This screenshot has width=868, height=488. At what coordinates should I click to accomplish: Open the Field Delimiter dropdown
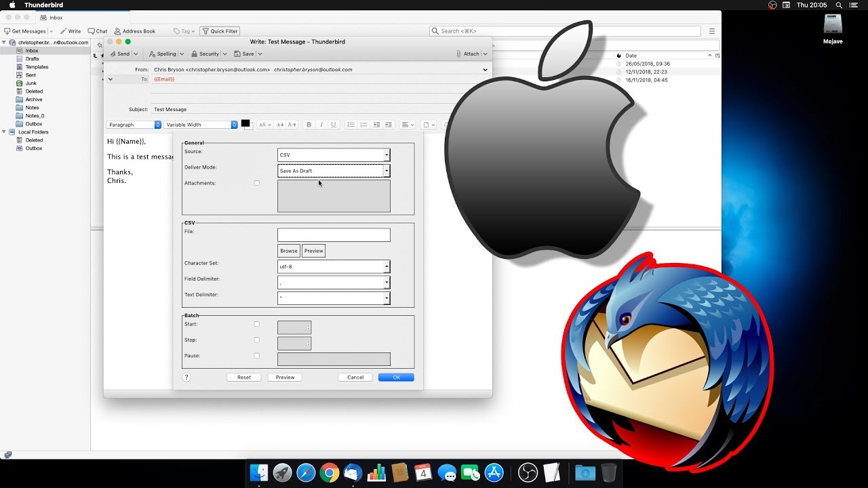334,282
